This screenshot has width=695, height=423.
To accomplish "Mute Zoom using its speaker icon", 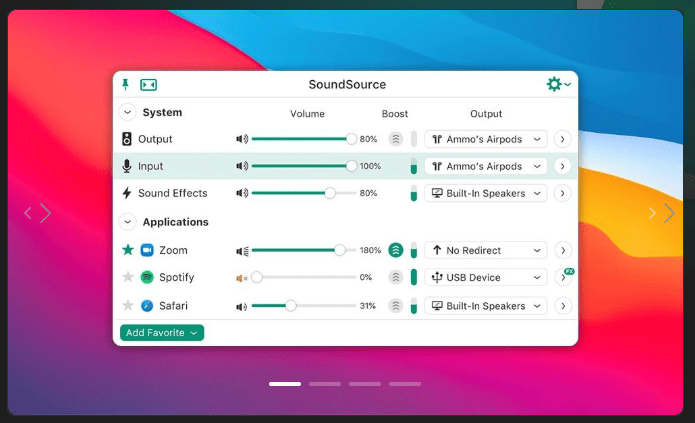I will pos(242,251).
